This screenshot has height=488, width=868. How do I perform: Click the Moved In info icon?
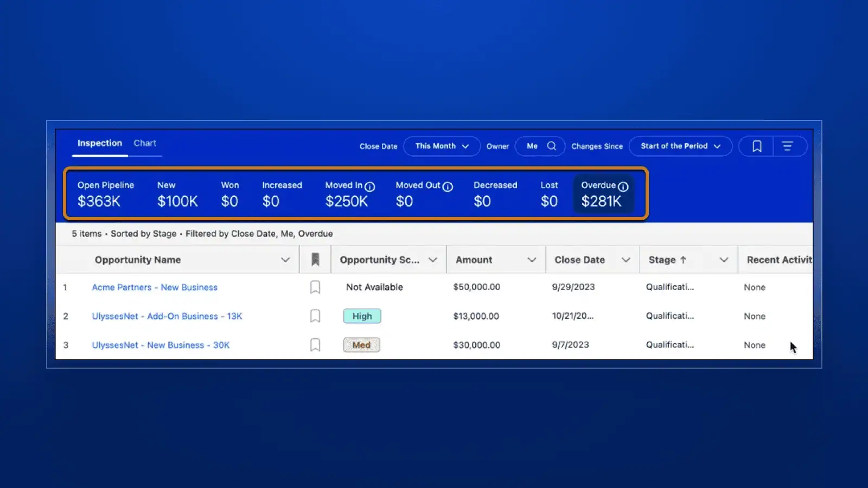click(x=369, y=187)
